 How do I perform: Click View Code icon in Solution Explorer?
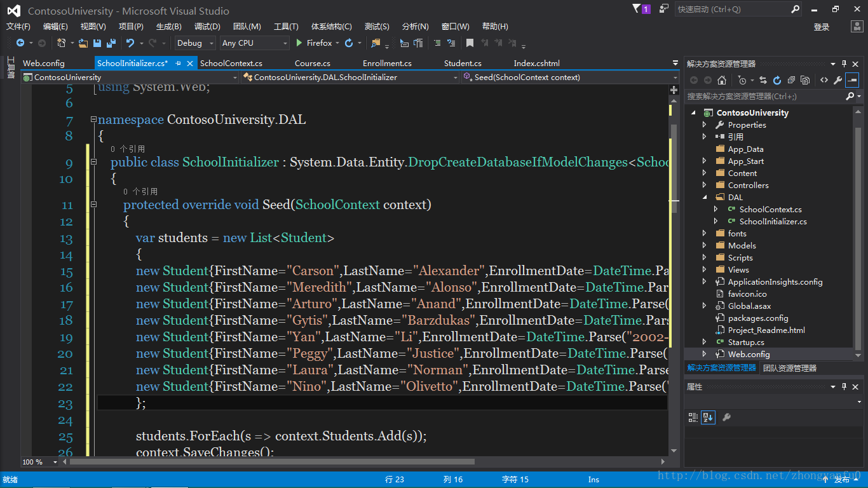coord(824,80)
